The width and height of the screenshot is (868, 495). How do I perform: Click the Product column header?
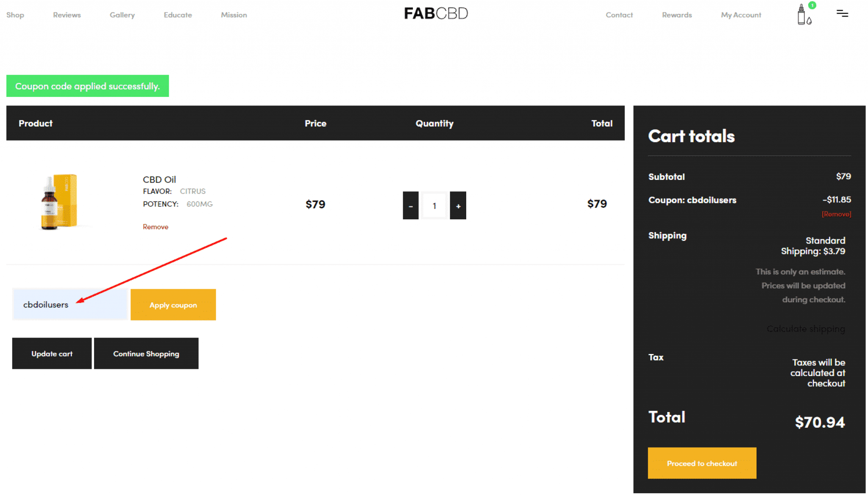click(x=36, y=123)
